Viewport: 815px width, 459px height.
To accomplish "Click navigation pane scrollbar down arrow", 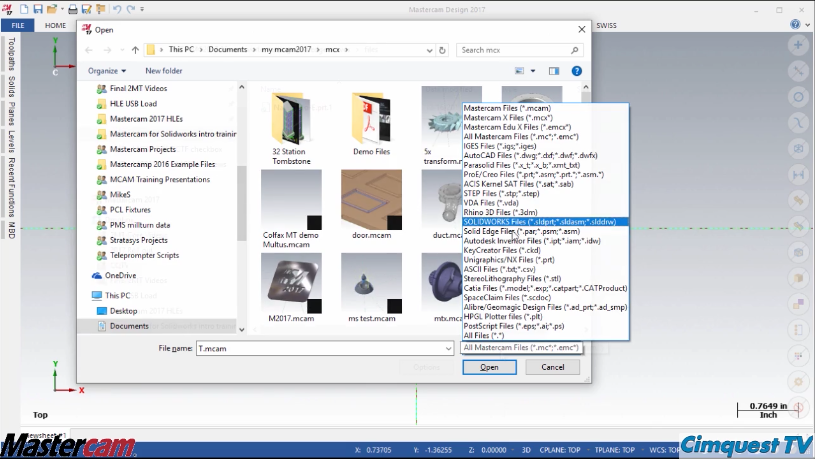I will [x=242, y=329].
